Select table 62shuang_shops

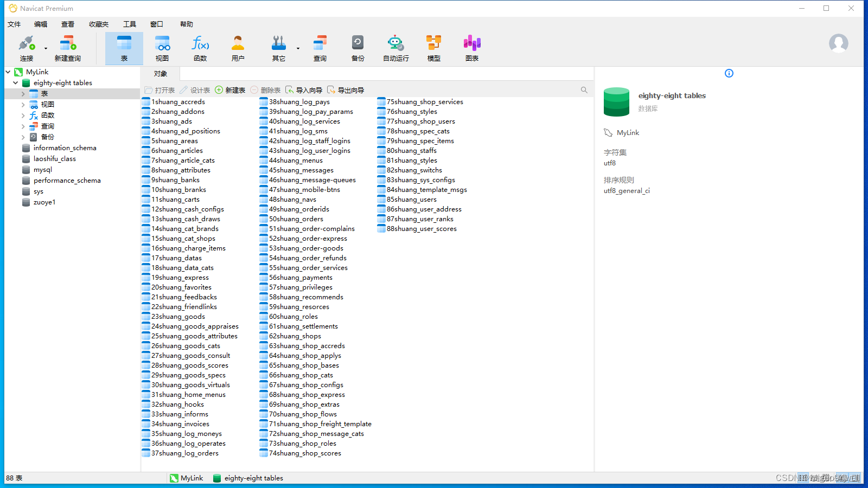point(290,336)
